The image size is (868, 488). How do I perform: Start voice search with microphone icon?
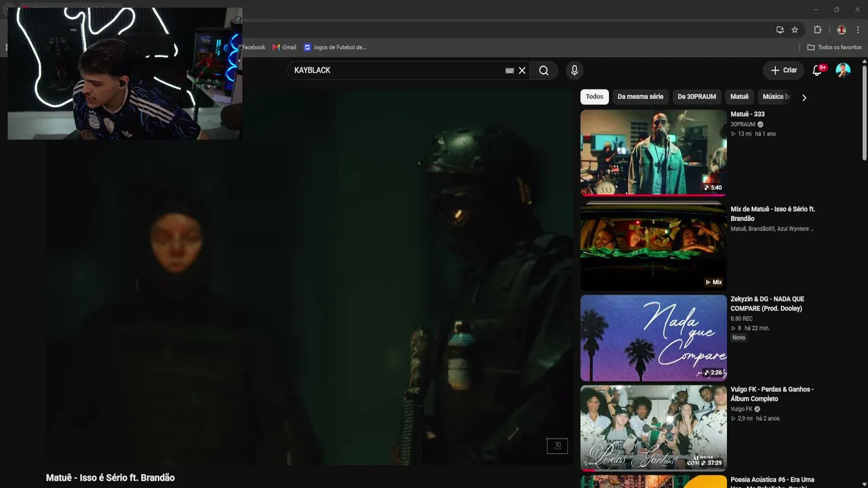574,70
